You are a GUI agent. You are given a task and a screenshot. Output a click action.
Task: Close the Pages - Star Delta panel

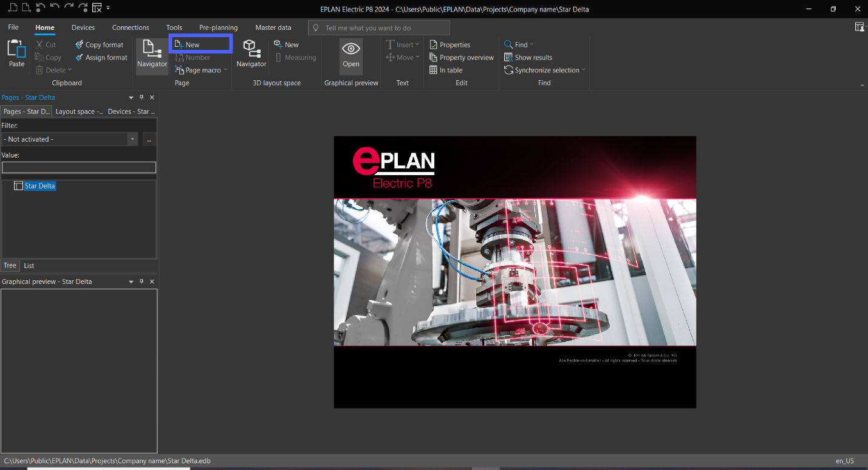(152, 97)
